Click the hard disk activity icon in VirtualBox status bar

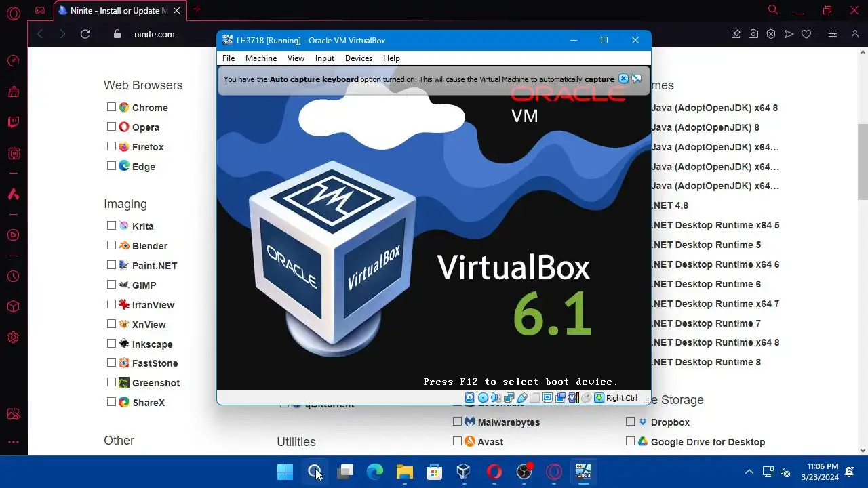click(470, 398)
